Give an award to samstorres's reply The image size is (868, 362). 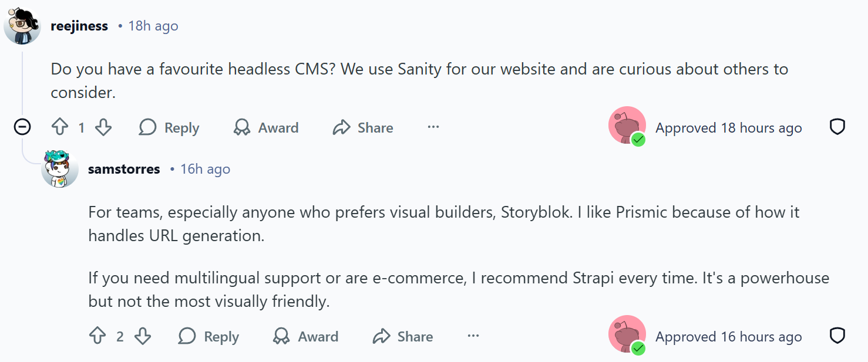(306, 336)
